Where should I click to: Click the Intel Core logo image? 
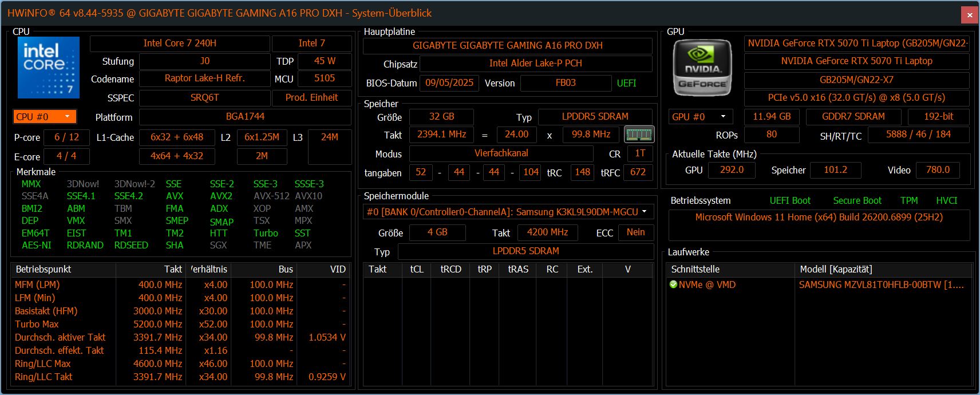click(x=49, y=68)
